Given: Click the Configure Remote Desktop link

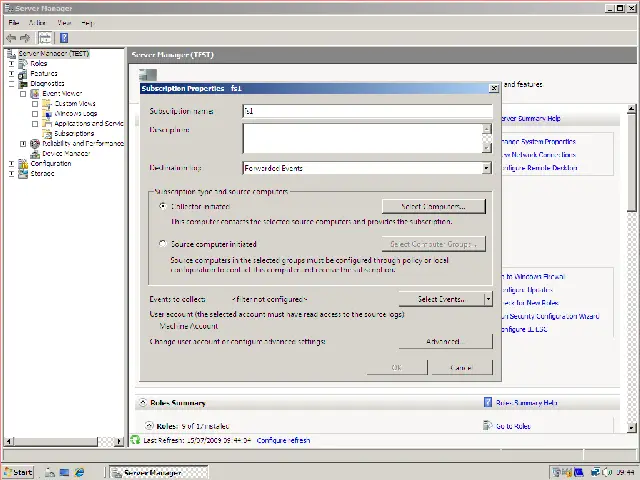Looking at the screenshot, I should [x=539, y=168].
